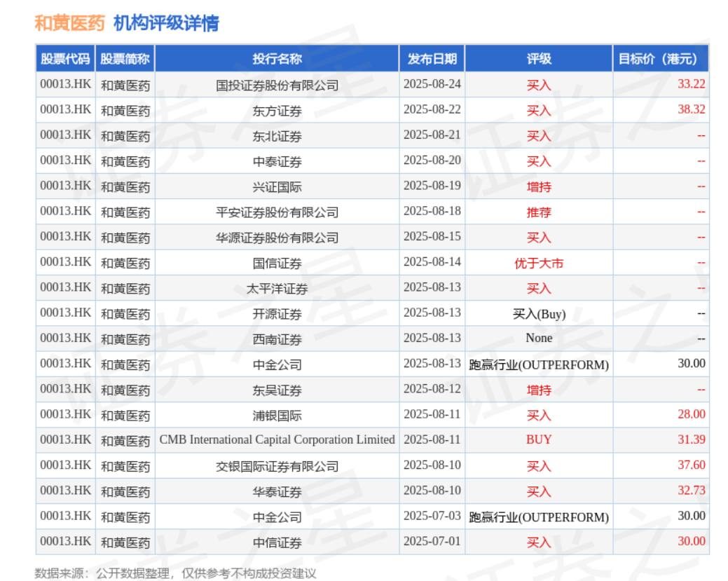
Task: Click the 目标价（港元） column header
Action: pos(660,59)
